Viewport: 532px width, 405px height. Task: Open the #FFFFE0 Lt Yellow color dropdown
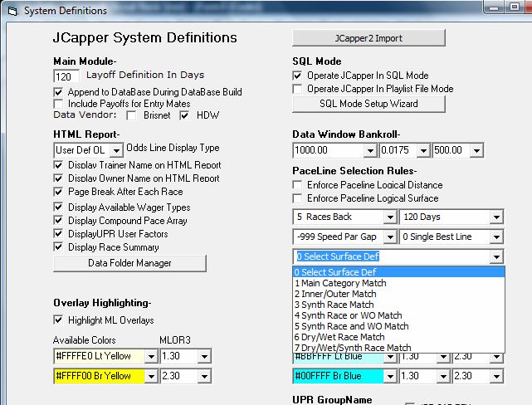pyautogui.click(x=151, y=357)
